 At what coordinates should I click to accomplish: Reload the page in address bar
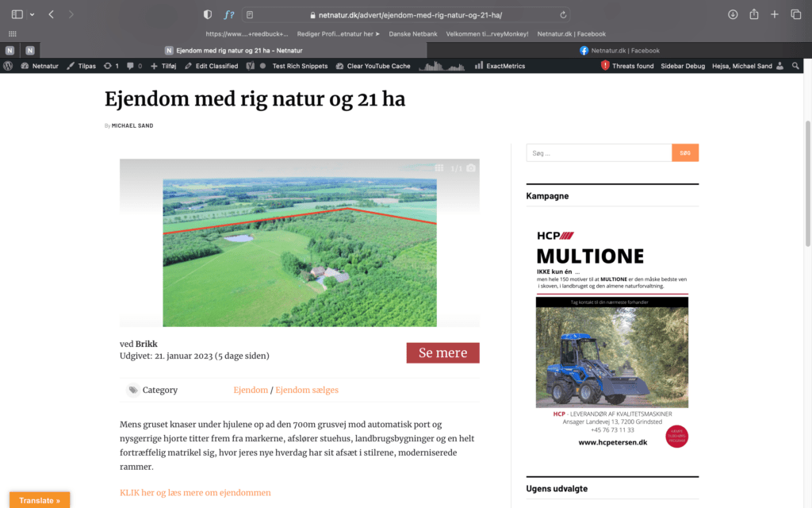563,14
